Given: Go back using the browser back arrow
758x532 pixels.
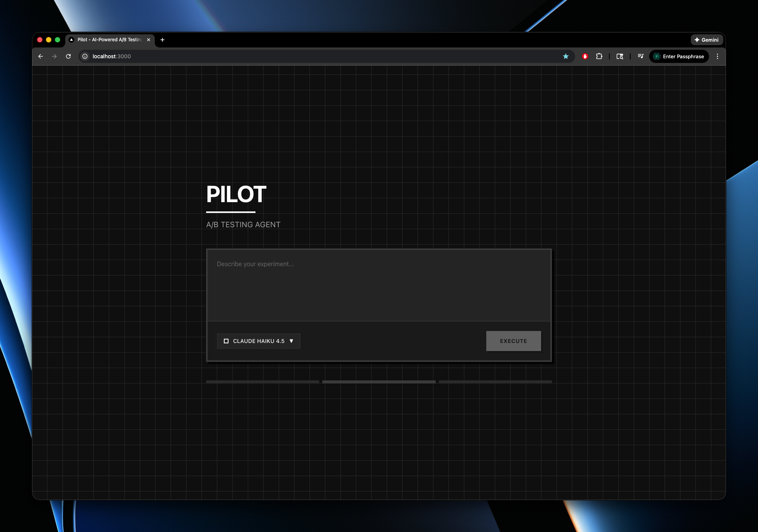Looking at the screenshot, I should [41, 56].
